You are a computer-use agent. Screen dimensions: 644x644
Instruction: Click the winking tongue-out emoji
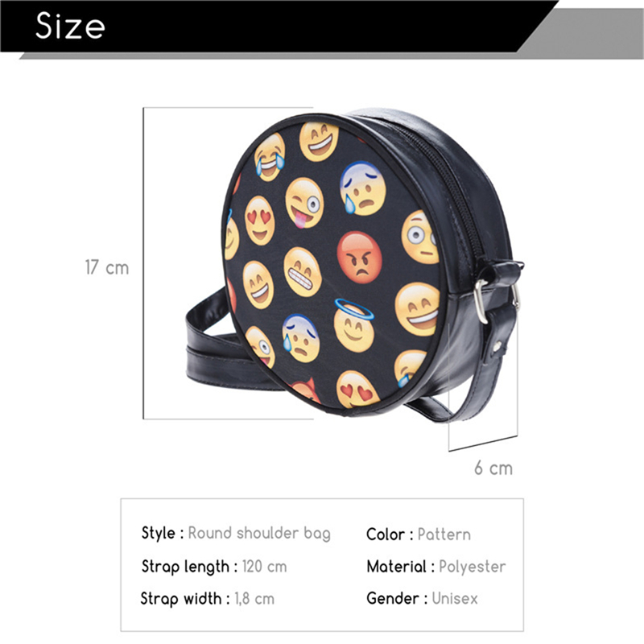(x=304, y=203)
